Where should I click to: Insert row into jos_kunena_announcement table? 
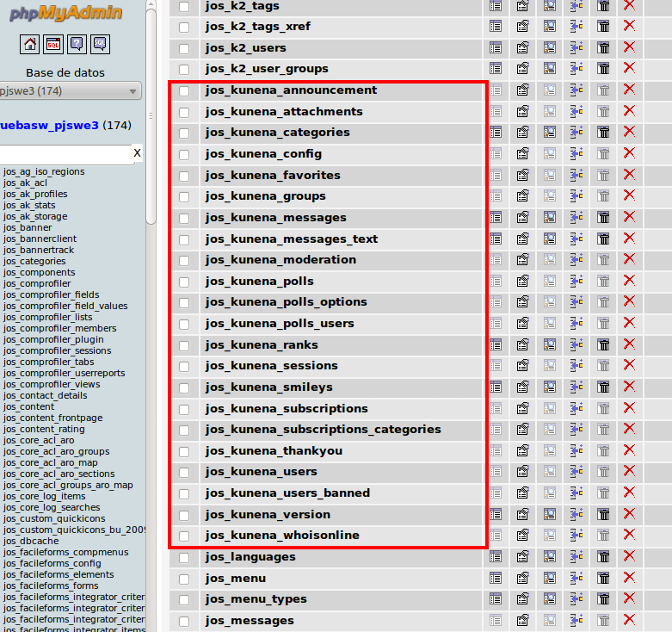click(576, 90)
